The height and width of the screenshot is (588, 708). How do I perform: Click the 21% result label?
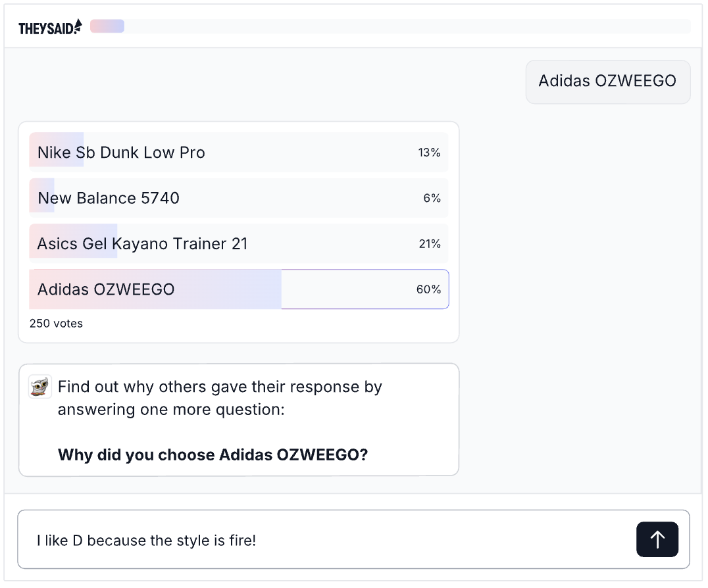click(429, 244)
